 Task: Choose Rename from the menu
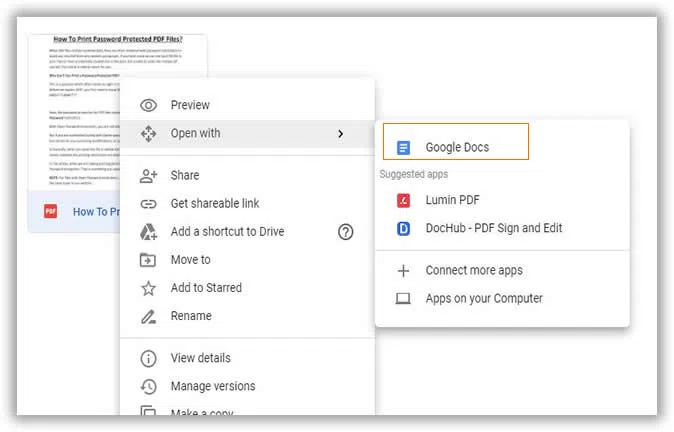[x=247, y=316]
